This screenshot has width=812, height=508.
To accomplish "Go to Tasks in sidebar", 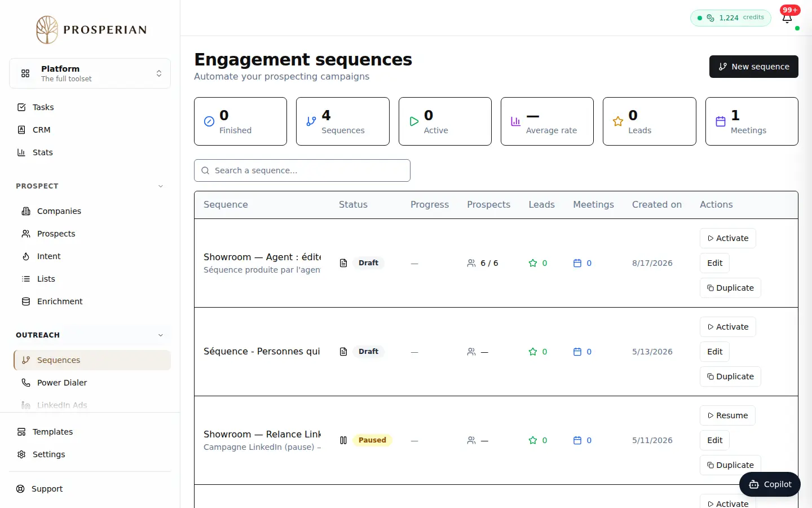I will 90,107.
